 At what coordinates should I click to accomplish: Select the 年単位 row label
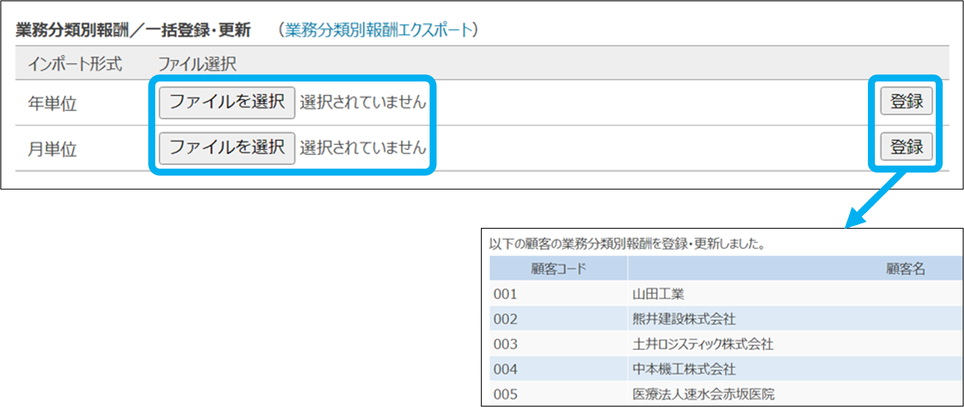click(x=52, y=102)
